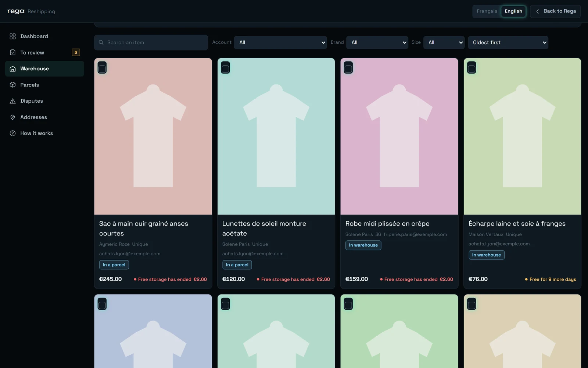Click the back arrow chevron icon

[538, 11]
